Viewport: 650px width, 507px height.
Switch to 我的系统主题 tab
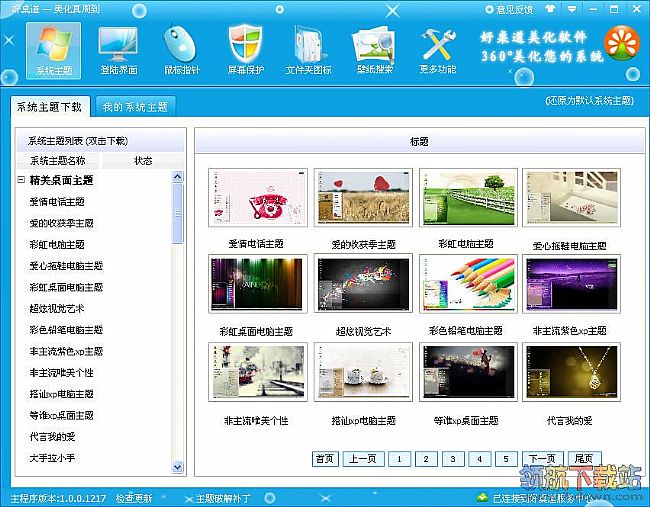(x=136, y=107)
